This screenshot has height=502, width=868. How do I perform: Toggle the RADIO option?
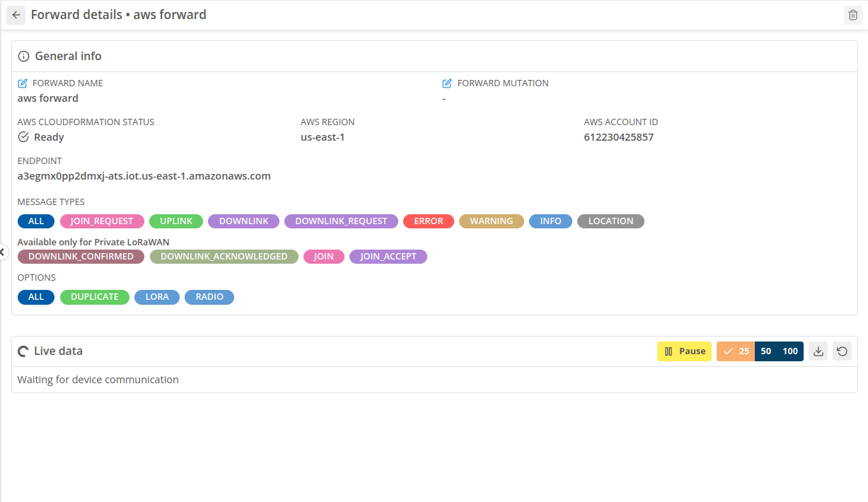pos(209,297)
